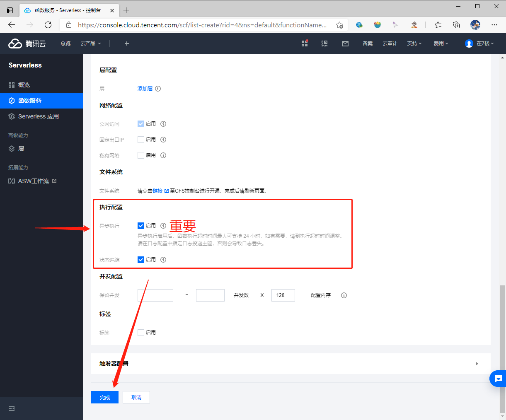
Task: Click the 链接 link to open CFS console
Action: 158,191
